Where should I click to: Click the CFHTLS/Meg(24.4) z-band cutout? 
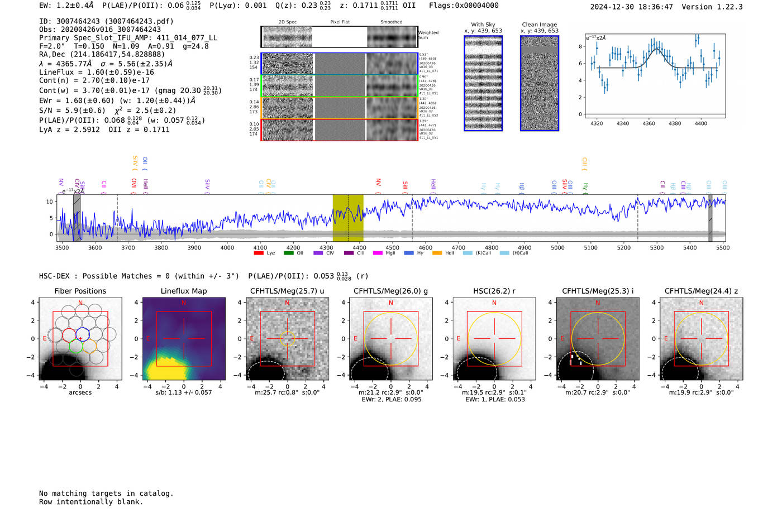(x=702, y=339)
